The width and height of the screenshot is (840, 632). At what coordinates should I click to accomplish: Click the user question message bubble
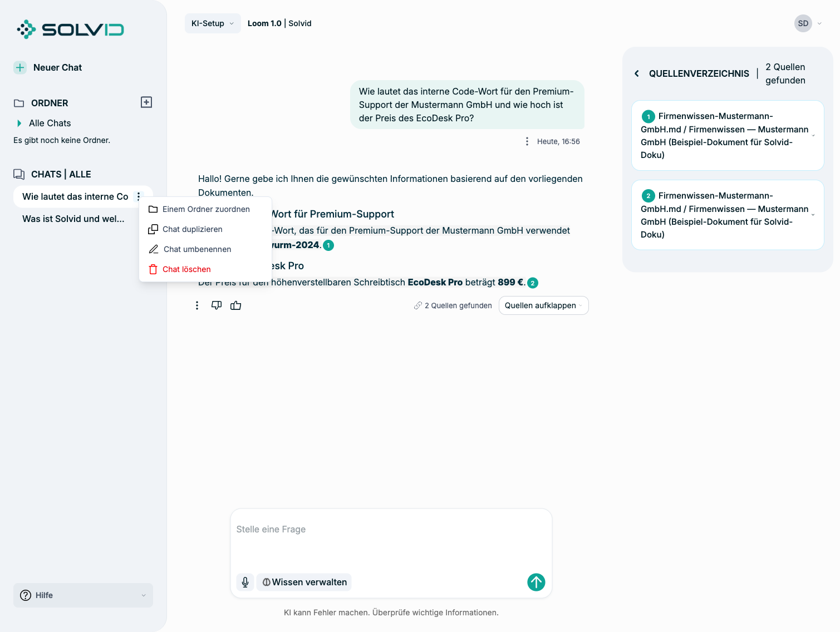coord(467,105)
